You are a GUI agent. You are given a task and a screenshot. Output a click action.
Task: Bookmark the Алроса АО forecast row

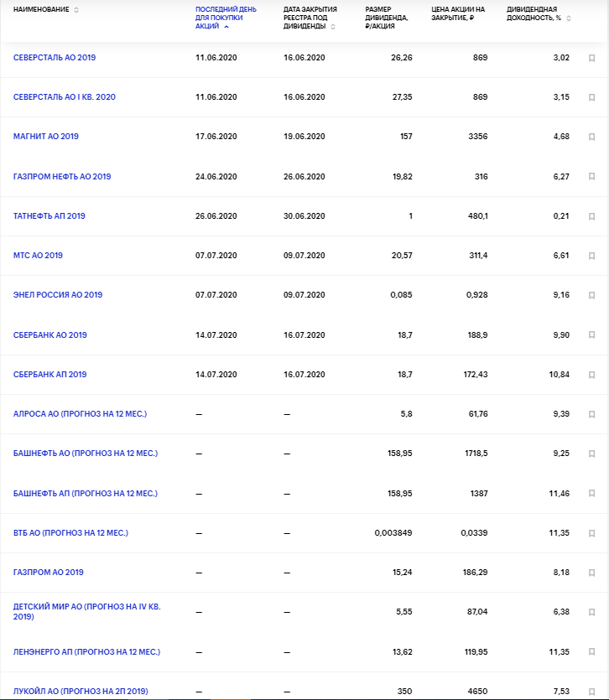point(591,414)
